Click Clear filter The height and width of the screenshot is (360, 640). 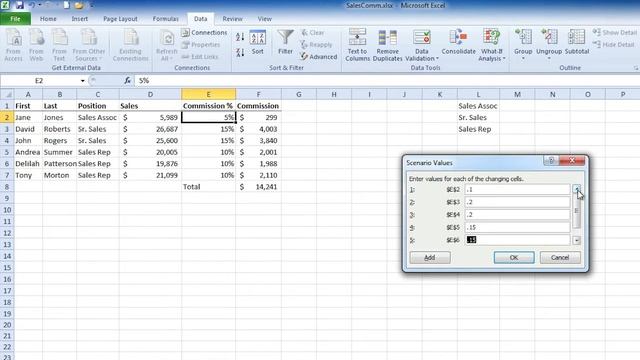pyautogui.click(x=313, y=32)
